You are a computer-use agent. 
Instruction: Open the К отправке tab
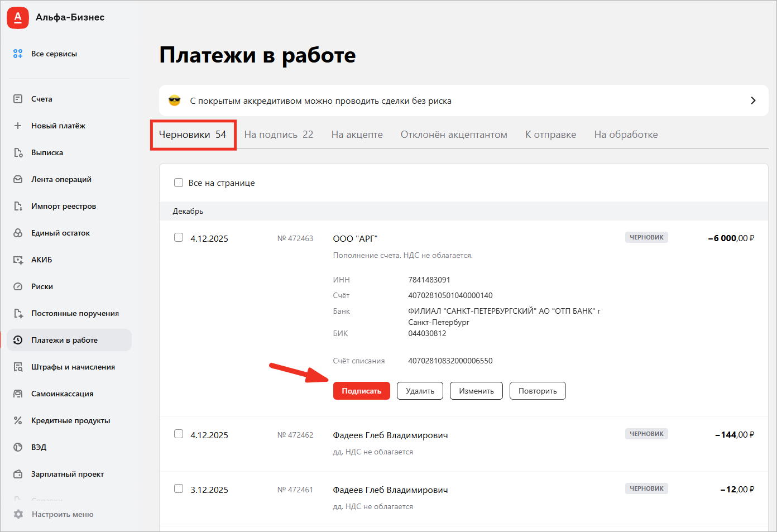[550, 135]
